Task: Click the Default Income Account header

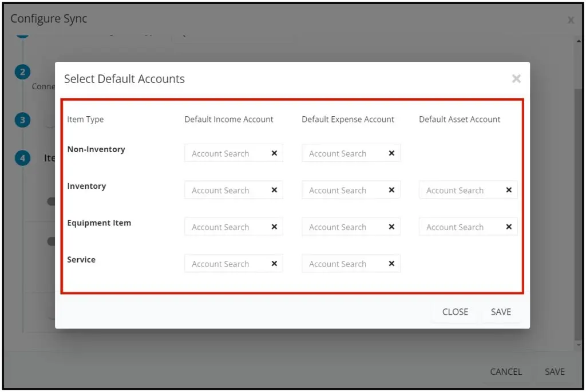Action: click(x=229, y=119)
